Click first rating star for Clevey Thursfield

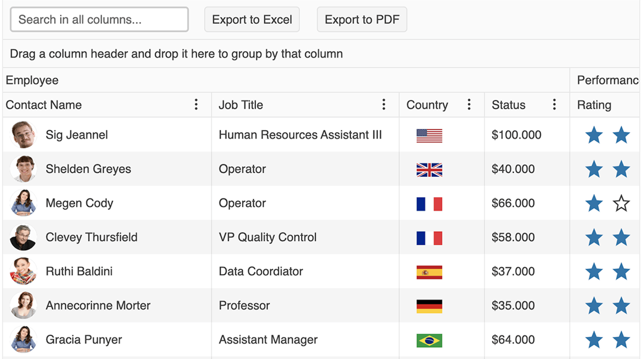point(594,237)
